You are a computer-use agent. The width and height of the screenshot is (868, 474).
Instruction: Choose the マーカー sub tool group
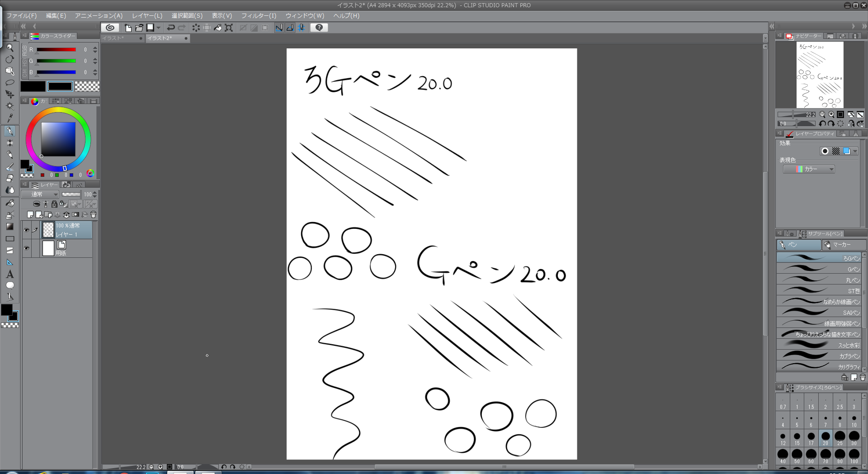[844, 245]
